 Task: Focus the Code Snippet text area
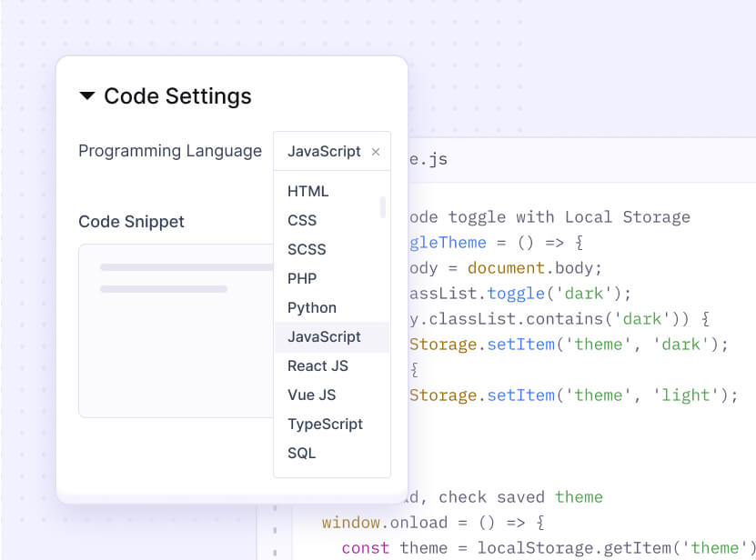pos(175,345)
